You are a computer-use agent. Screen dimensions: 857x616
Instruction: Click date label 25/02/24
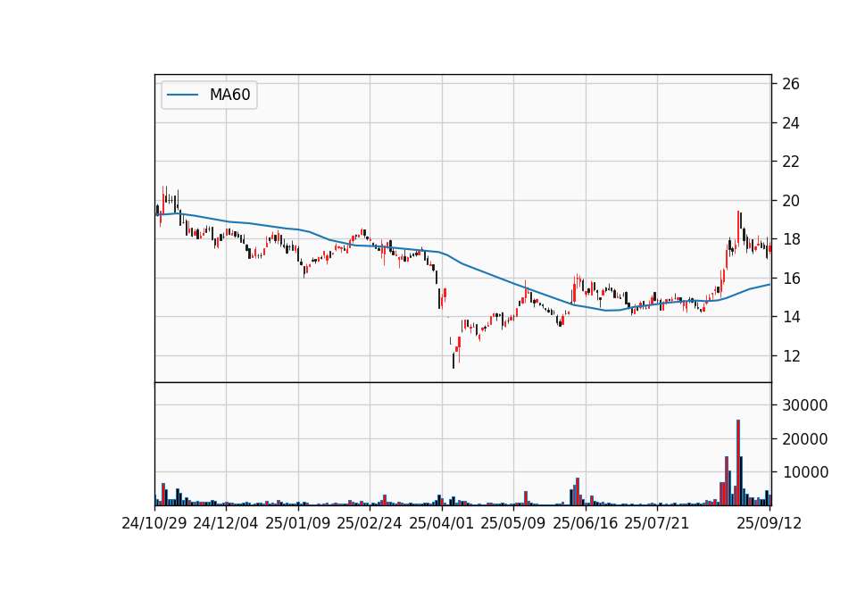point(370,523)
